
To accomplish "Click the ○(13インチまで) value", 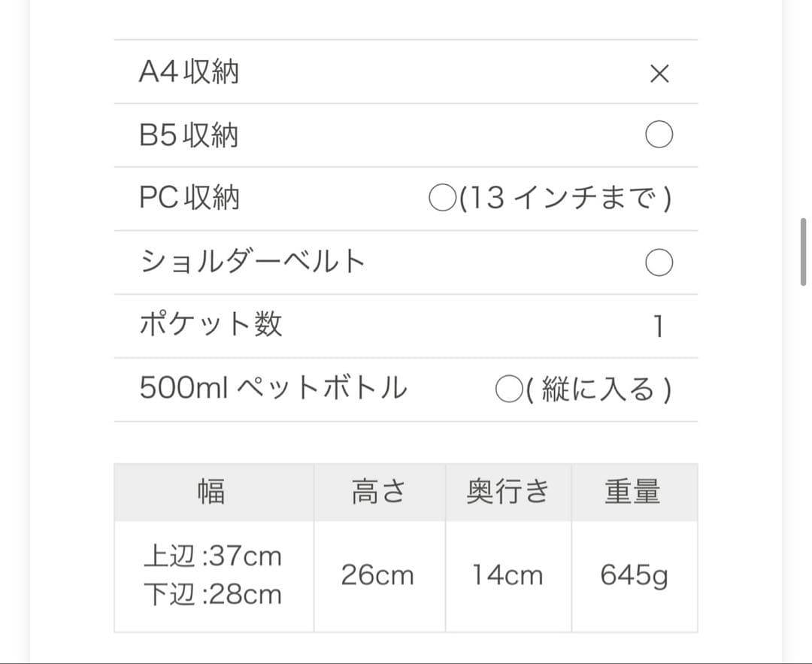I will coord(550,199).
